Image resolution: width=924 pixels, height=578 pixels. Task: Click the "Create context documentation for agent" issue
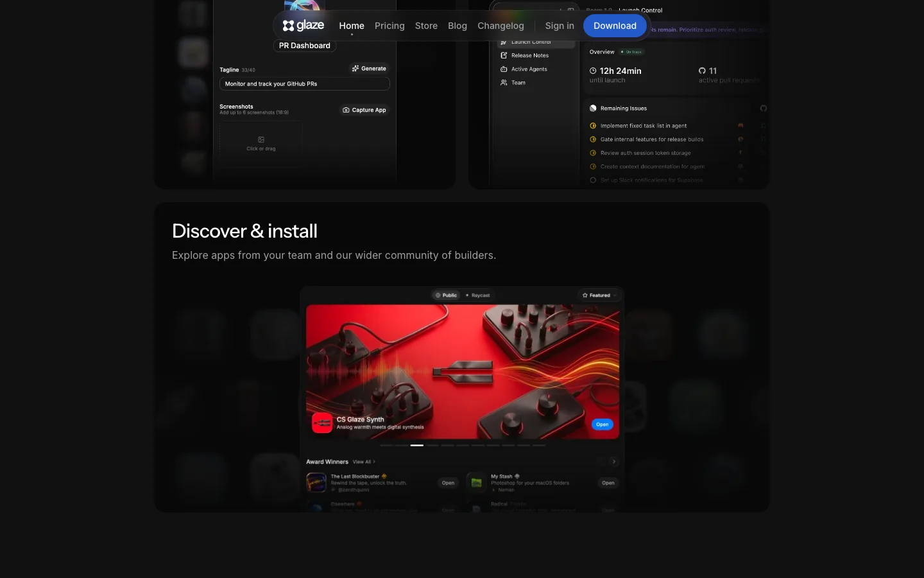click(653, 166)
